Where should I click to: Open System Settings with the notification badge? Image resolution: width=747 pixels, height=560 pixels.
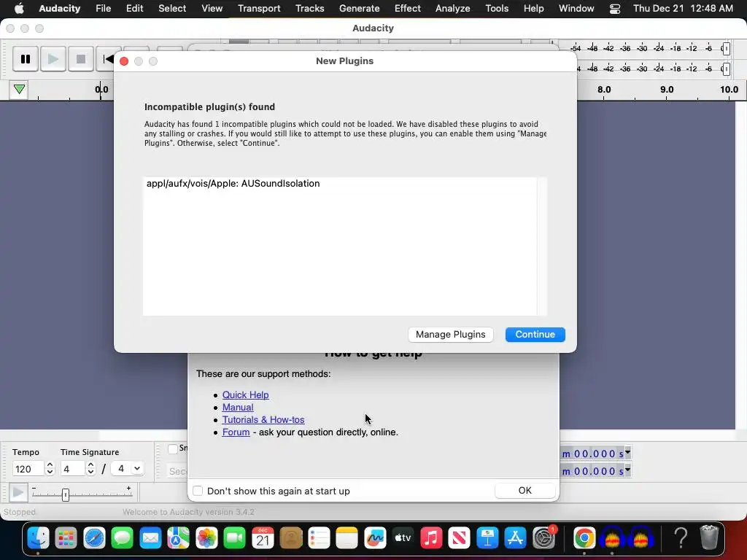click(543, 539)
